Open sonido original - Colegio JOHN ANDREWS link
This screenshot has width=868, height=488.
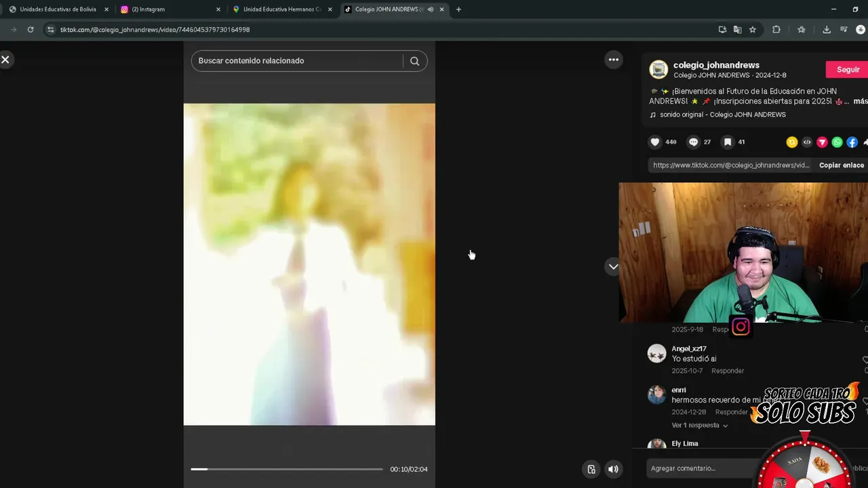pyautogui.click(x=723, y=115)
